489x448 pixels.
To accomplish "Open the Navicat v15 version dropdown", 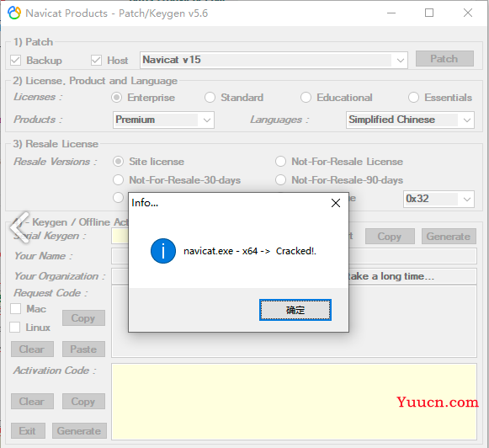I will click(x=274, y=60).
